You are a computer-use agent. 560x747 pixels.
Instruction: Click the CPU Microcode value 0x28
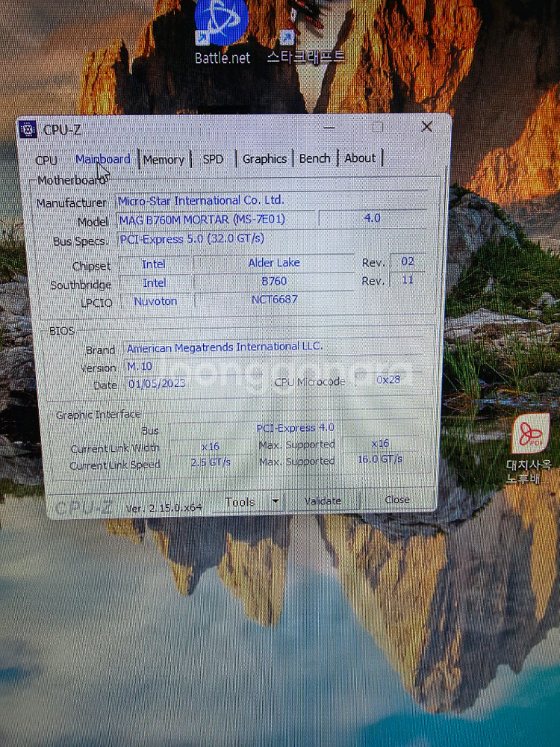(388, 379)
